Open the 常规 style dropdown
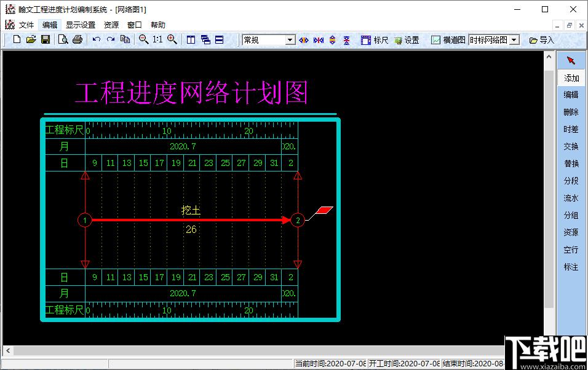 [x=291, y=40]
